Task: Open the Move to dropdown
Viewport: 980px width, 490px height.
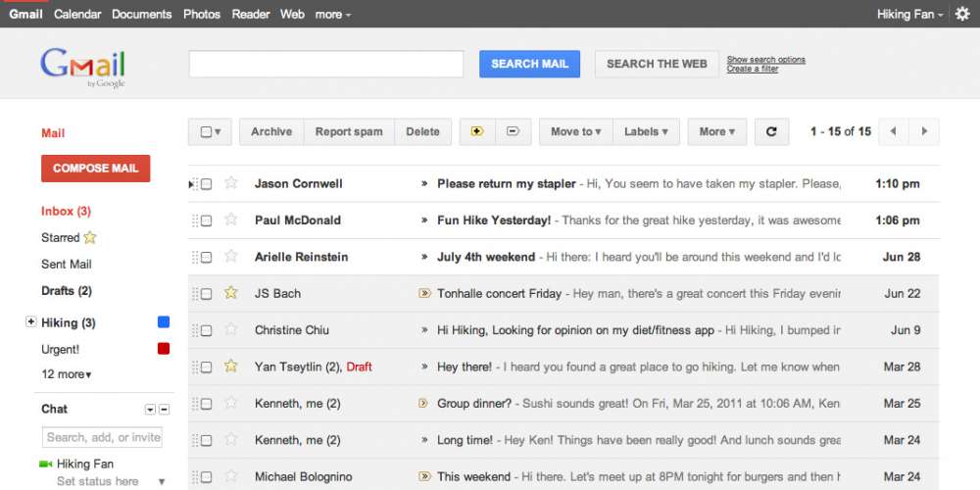Action: click(x=575, y=132)
